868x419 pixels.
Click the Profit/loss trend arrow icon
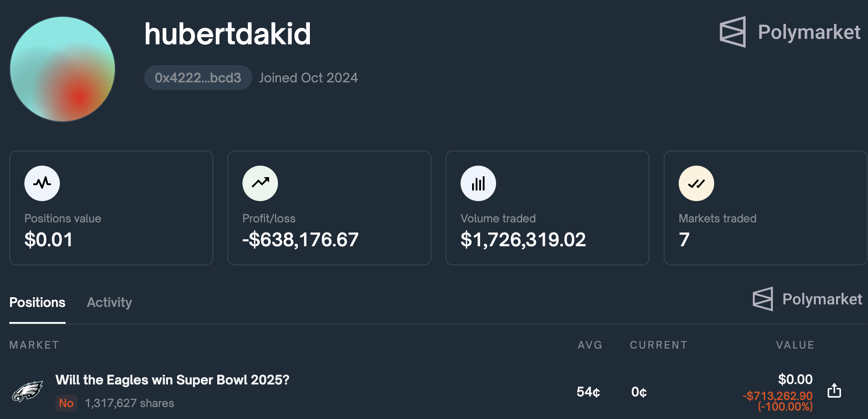click(x=260, y=183)
